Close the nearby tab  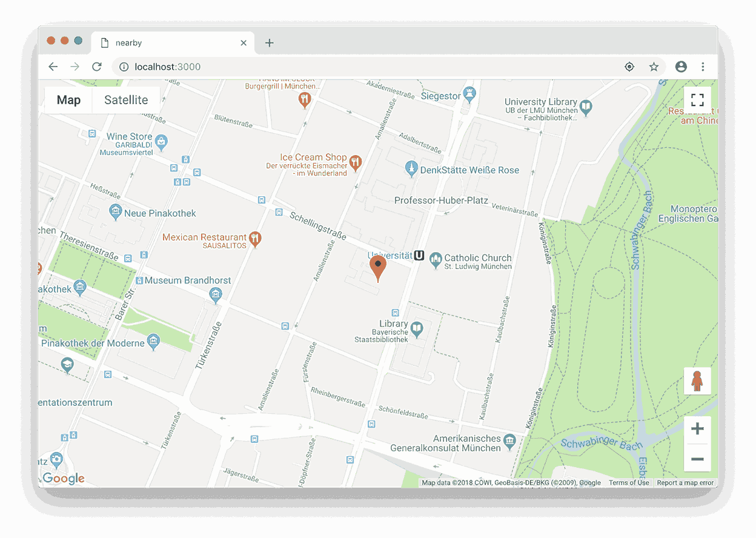(x=244, y=43)
